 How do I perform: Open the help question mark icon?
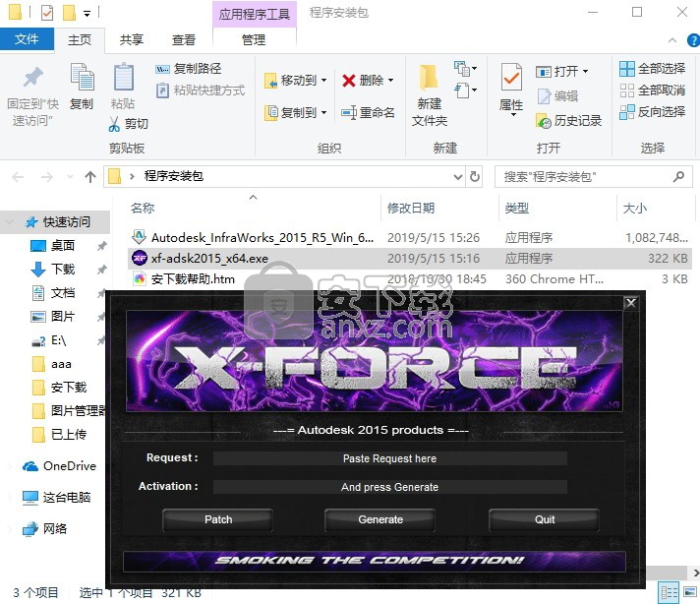click(x=694, y=40)
